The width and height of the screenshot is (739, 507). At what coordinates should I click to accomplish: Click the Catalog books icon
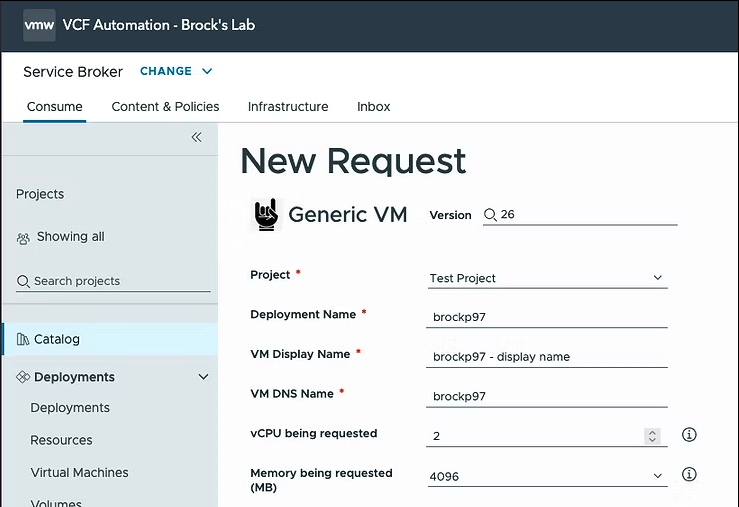(x=23, y=339)
